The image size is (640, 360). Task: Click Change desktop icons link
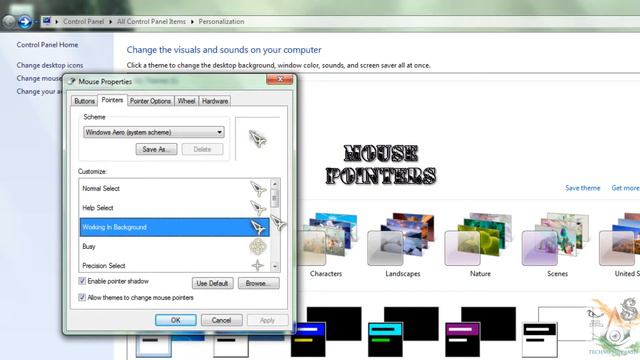tap(50, 65)
